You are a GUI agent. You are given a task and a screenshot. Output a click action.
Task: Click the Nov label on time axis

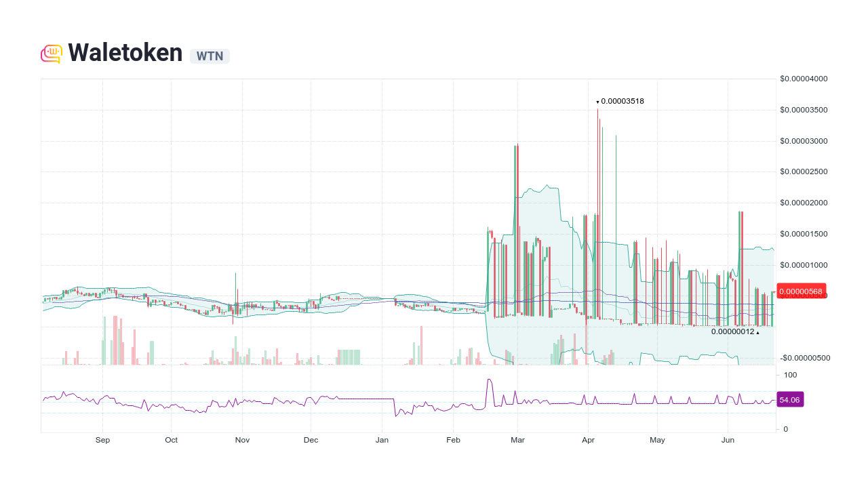tap(242, 440)
